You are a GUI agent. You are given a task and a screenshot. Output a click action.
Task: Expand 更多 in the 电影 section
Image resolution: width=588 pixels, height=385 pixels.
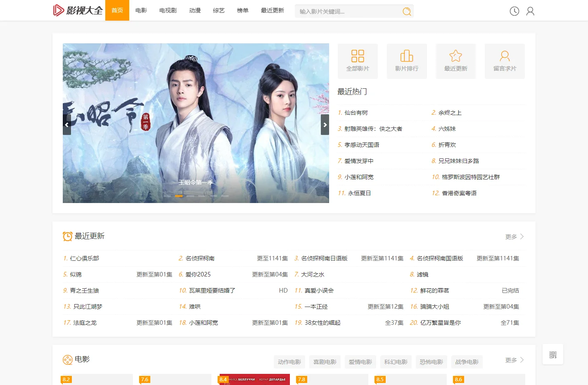point(514,360)
